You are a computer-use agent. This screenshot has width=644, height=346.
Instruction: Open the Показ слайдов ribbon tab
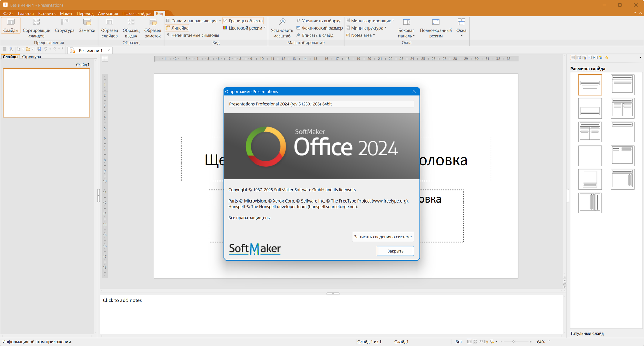point(137,13)
